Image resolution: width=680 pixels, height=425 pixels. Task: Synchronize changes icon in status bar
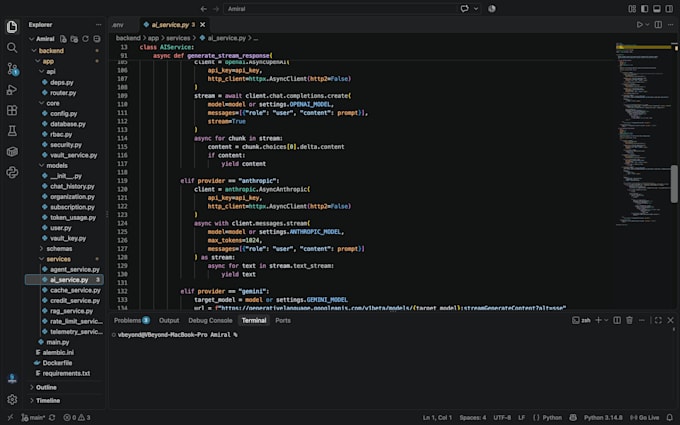pyautogui.click(x=52, y=418)
